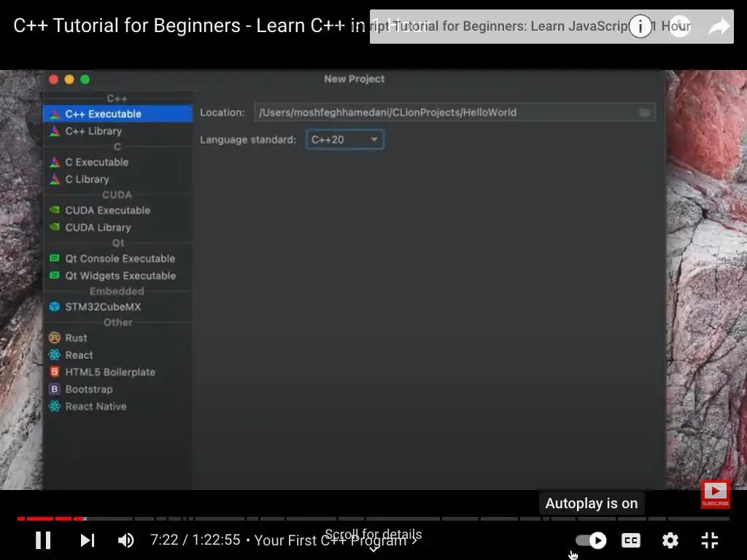Click the C++ Library icon
747x560 pixels.
click(x=55, y=131)
